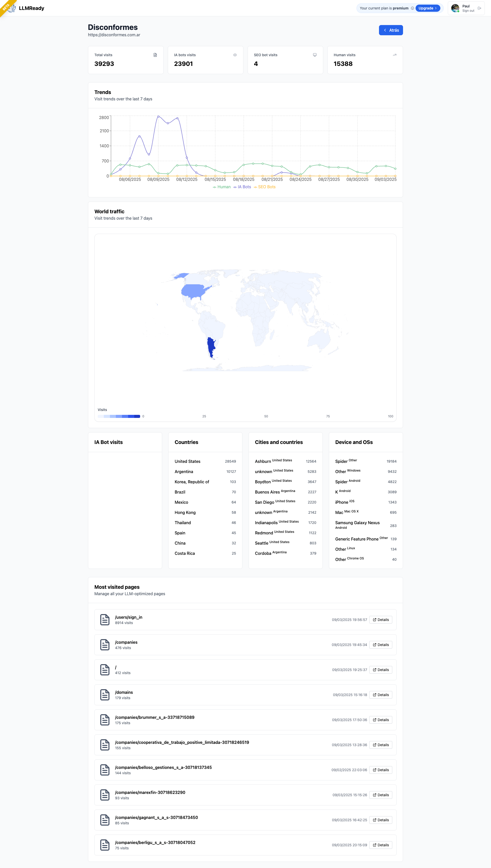Click the trending arrow icon on Human visits card
Viewport: 491px width, 868px height.
394,55
